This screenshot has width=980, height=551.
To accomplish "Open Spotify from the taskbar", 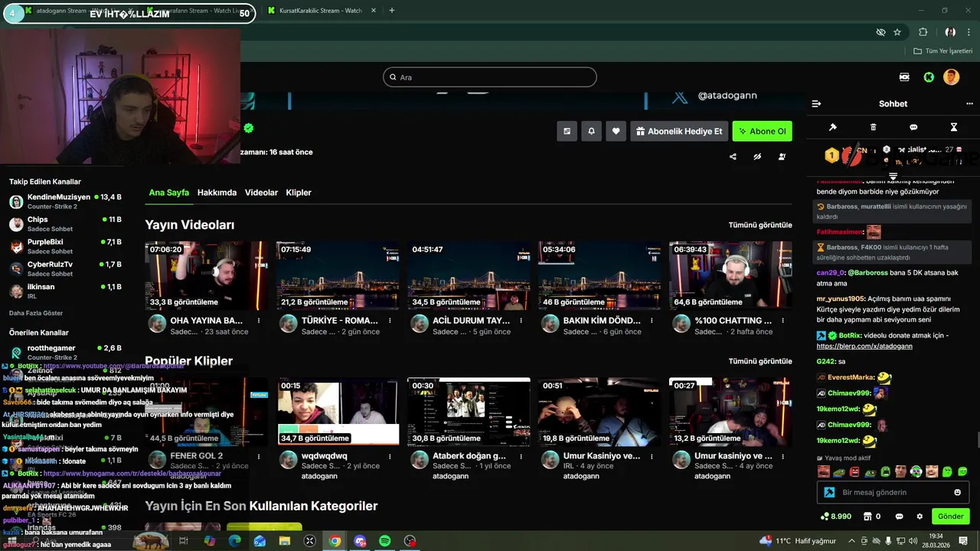I will click(385, 541).
